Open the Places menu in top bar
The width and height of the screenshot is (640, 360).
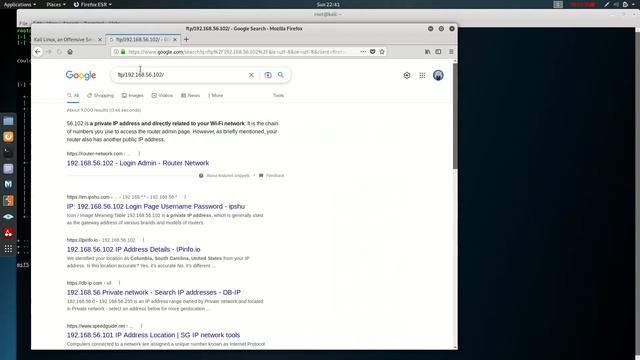(56, 4)
